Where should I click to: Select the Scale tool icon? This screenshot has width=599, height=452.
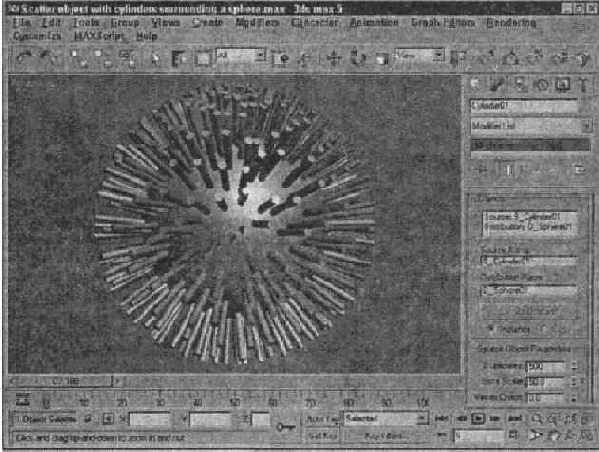tap(381, 58)
